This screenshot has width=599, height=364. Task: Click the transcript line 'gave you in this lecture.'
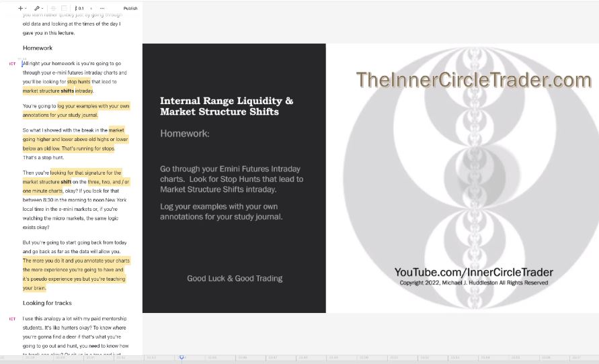coord(48,33)
